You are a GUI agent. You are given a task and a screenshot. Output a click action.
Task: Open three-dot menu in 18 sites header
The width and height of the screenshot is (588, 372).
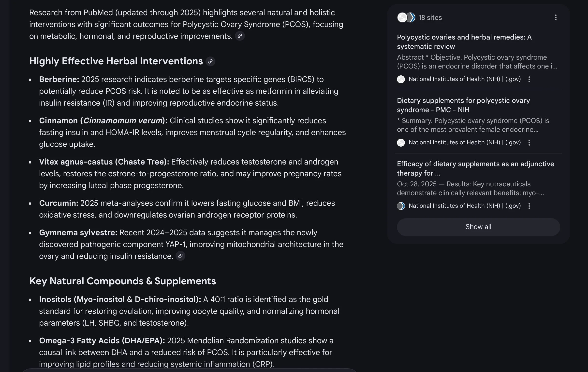[556, 18]
